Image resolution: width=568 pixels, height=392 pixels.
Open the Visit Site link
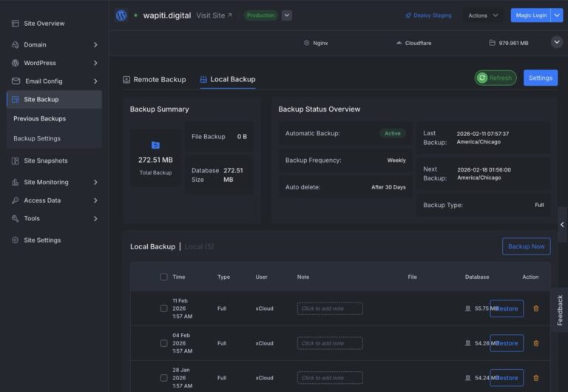point(214,16)
